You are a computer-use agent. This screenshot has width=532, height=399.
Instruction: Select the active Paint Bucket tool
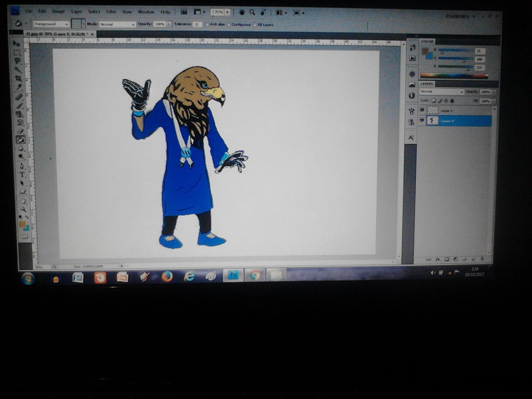click(21, 140)
